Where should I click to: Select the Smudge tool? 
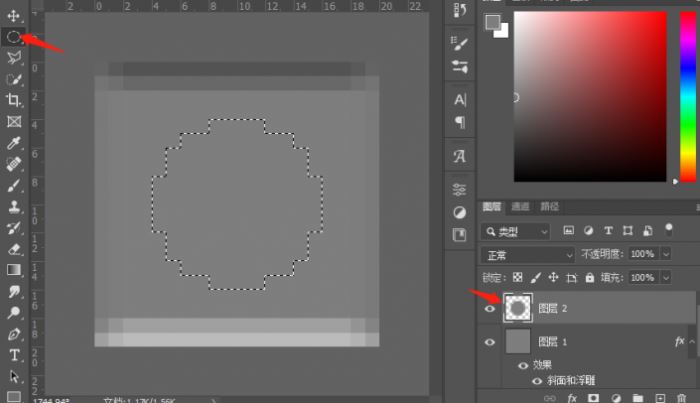pyautogui.click(x=14, y=291)
